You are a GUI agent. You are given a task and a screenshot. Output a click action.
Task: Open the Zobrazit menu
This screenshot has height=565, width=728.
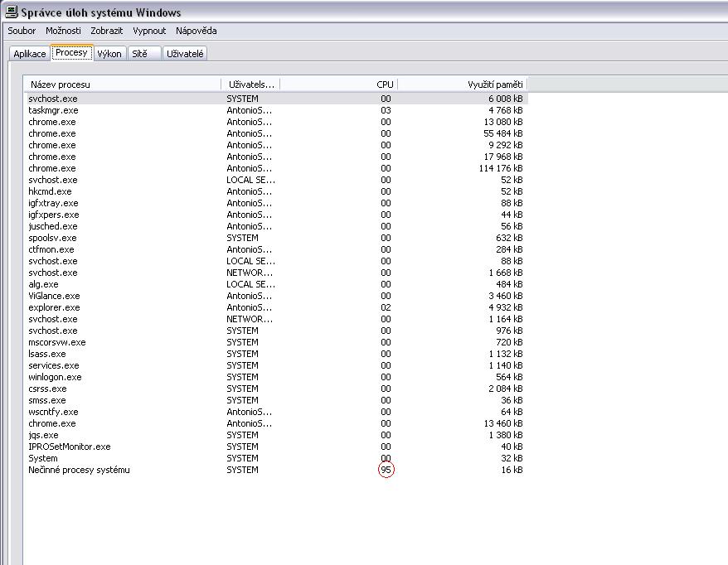[x=106, y=31]
